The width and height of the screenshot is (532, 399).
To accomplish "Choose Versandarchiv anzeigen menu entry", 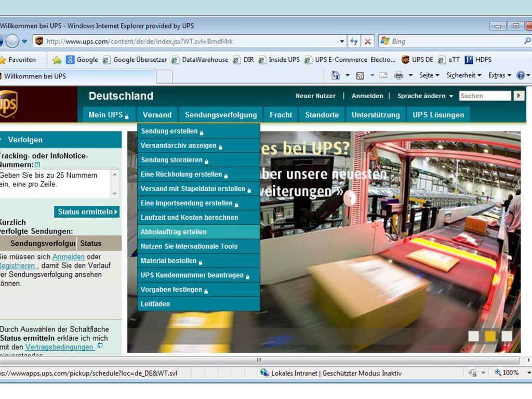I will tap(199, 145).
